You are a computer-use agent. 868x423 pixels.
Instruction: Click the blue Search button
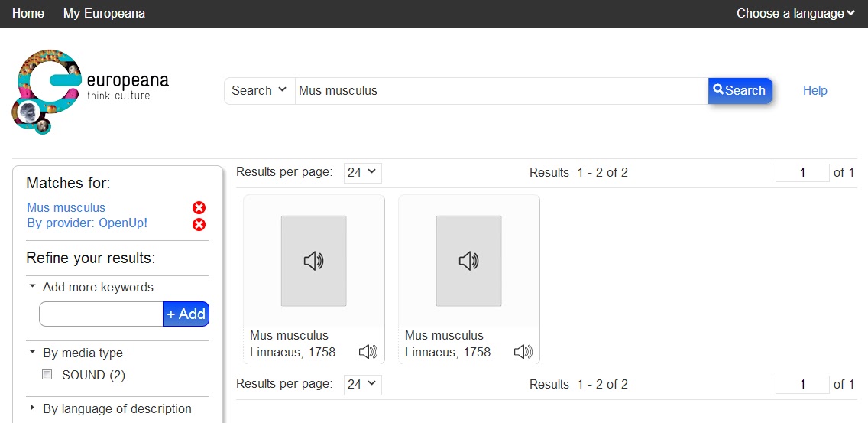click(x=740, y=90)
